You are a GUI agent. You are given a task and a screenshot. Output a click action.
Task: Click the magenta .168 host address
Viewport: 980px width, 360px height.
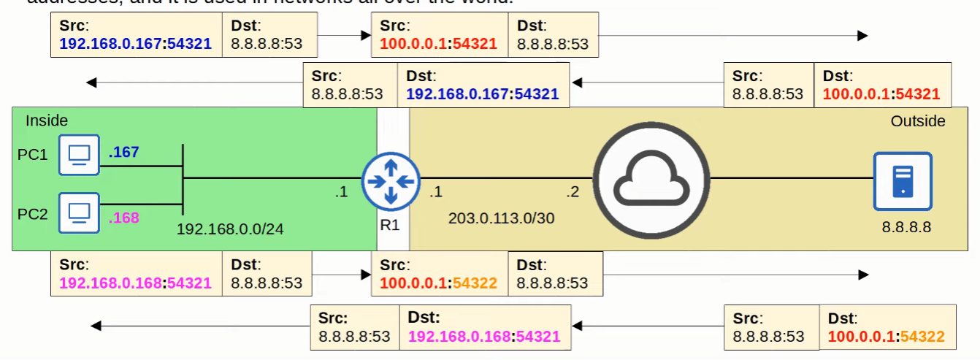coord(123,217)
